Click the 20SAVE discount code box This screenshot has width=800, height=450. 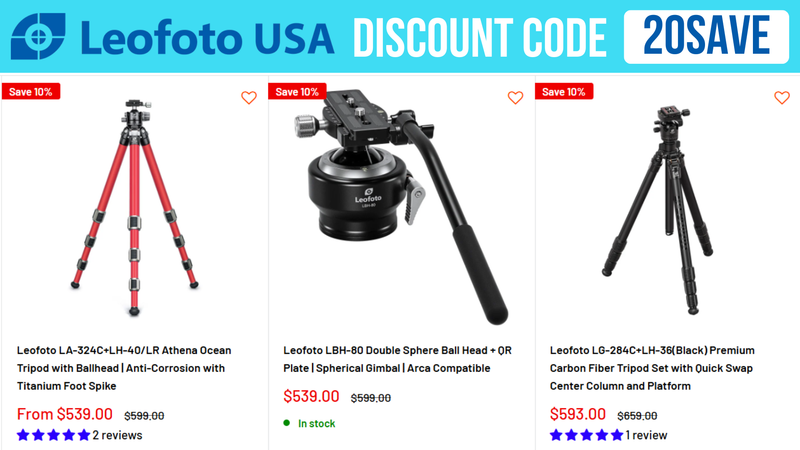706,36
